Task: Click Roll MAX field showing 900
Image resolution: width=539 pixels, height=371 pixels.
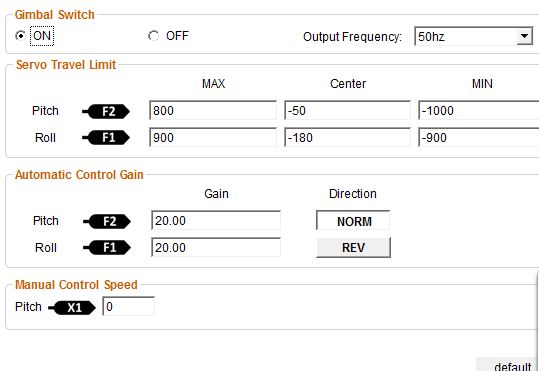Action: click(213, 137)
